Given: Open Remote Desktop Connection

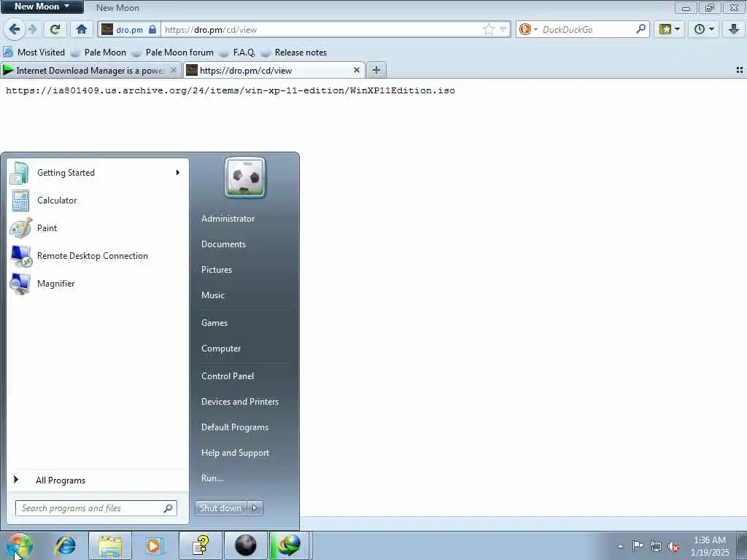Looking at the screenshot, I should click(x=98, y=256).
